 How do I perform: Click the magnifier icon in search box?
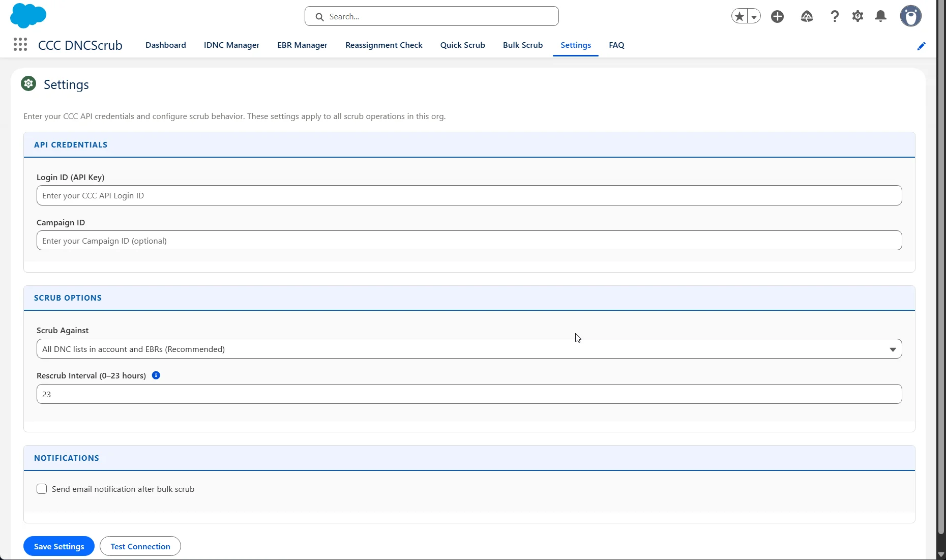319,17
